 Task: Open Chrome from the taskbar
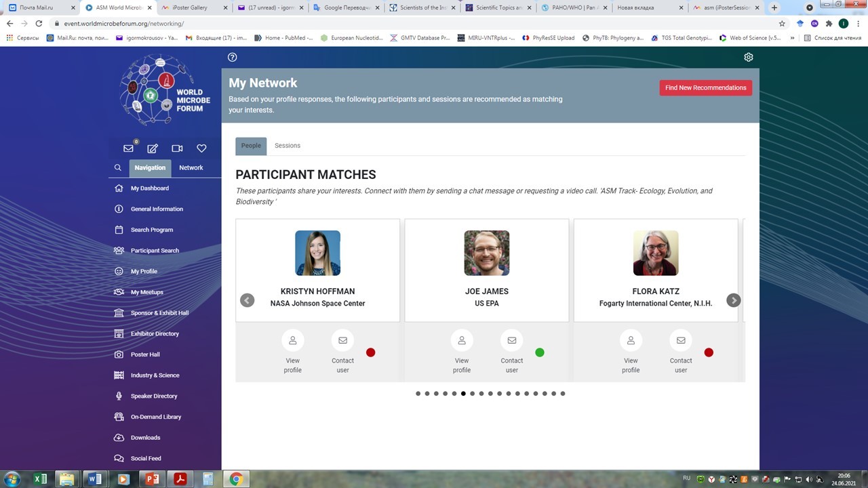click(236, 479)
